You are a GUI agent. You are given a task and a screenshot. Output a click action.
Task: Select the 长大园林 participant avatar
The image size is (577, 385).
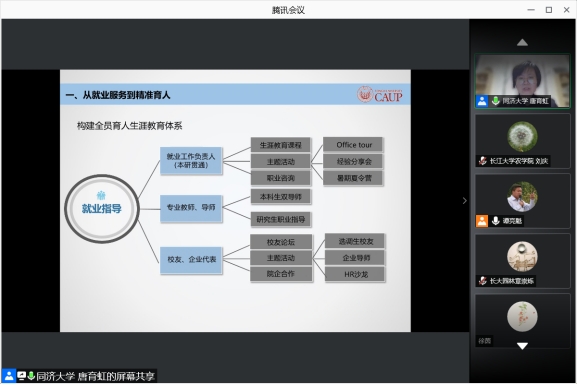click(x=522, y=256)
